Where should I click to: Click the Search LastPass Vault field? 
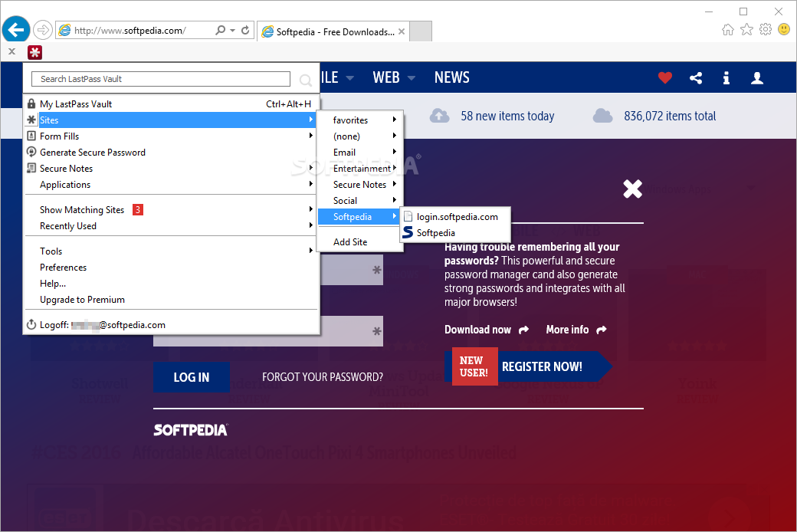[161, 79]
